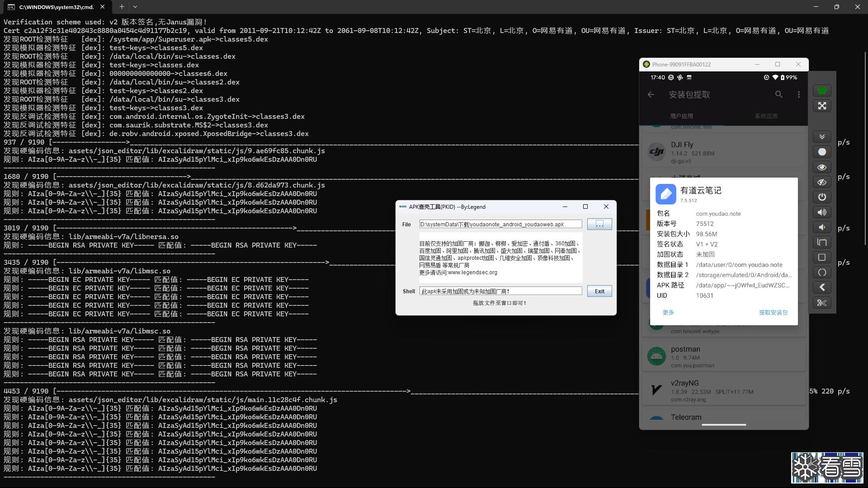Expand the double-chevron notification panel button
The image size is (868, 488).
(822, 136)
